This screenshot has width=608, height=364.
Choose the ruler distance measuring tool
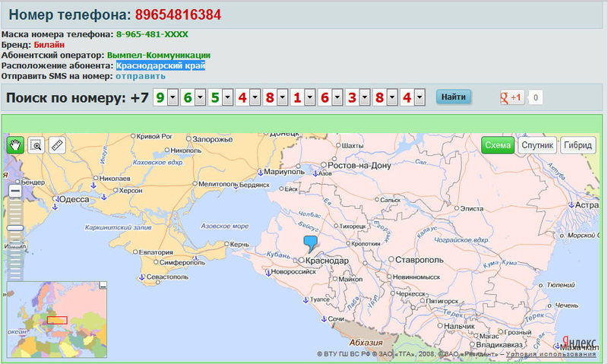coord(57,145)
